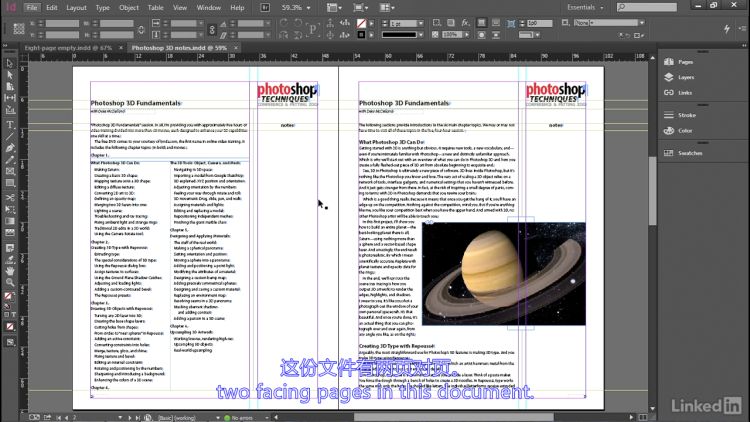The width and height of the screenshot is (750, 422).
Task: Open the Window menu
Action: pyautogui.click(x=209, y=8)
